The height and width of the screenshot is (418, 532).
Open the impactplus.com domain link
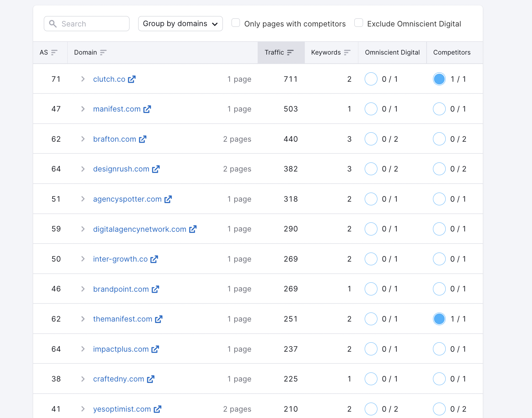(x=121, y=349)
